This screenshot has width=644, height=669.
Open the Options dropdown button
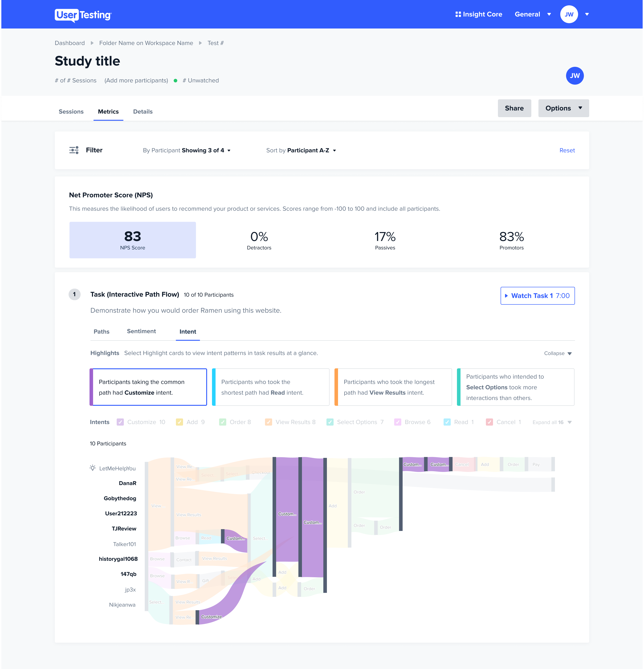[563, 108]
